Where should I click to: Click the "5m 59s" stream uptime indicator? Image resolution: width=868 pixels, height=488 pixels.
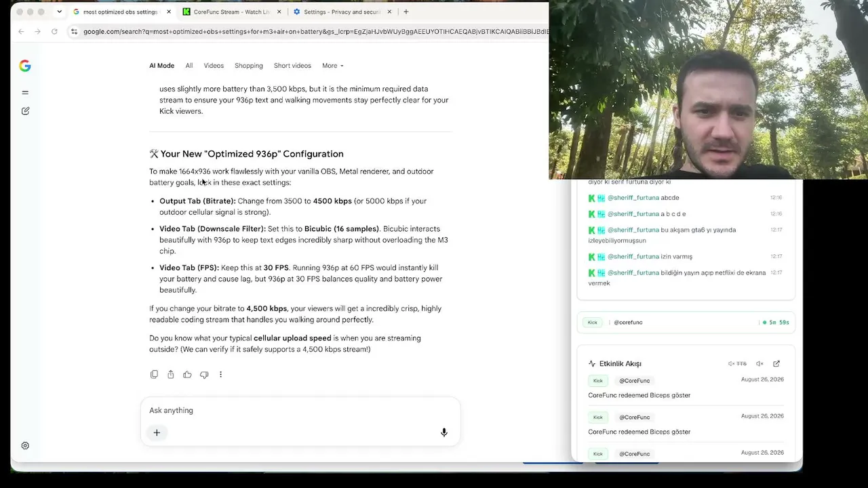[x=776, y=323]
